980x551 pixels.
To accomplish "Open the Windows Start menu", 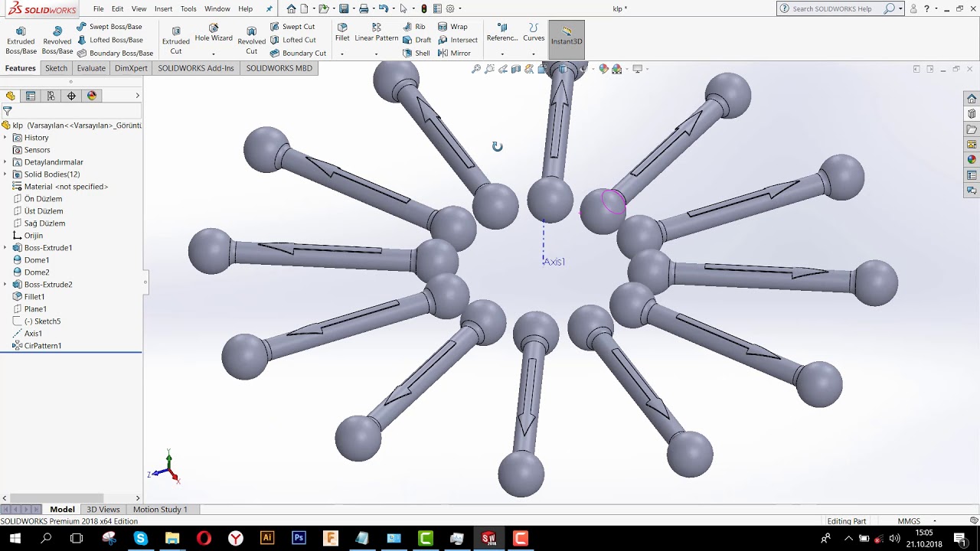I will click(15, 539).
